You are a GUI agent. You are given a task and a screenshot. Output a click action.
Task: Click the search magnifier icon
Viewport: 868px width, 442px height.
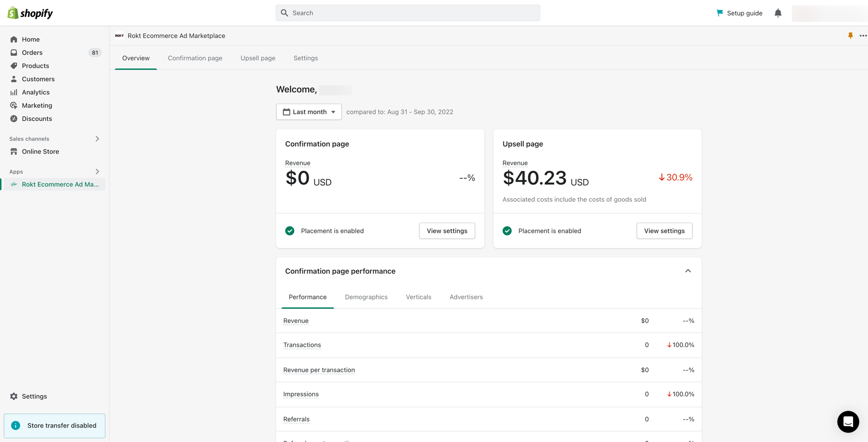click(284, 13)
